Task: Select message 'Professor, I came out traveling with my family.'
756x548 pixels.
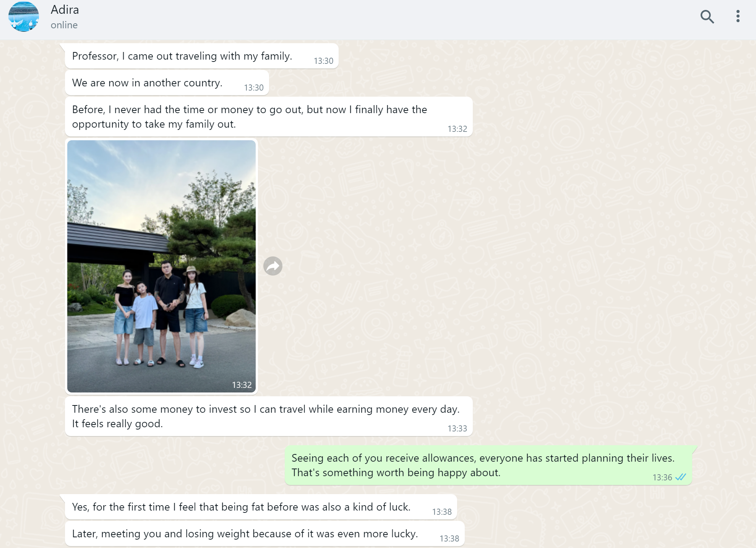Action: (202, 56)
